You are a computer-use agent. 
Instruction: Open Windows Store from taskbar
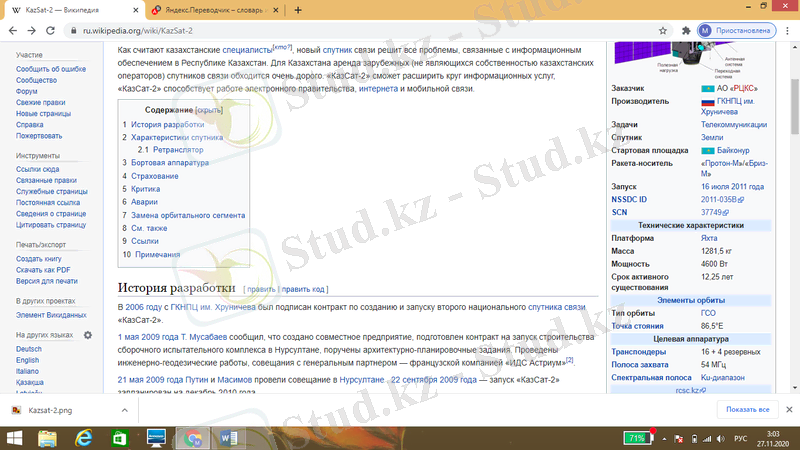pos(120,438)
